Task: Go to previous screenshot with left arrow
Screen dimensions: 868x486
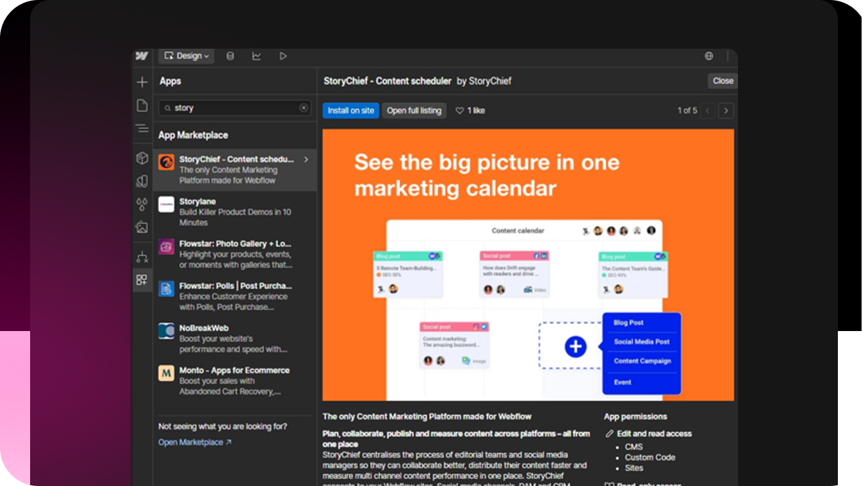Action: [708, 111]
